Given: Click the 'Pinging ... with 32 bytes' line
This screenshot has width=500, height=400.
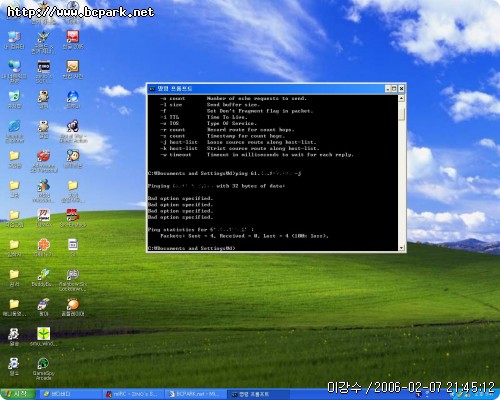Looking at the screenshot, I should coord(217,186).
